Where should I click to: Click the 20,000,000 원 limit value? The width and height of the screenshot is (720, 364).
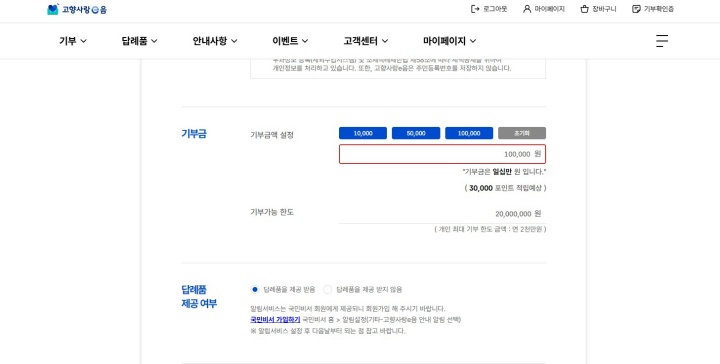point(518,214)
